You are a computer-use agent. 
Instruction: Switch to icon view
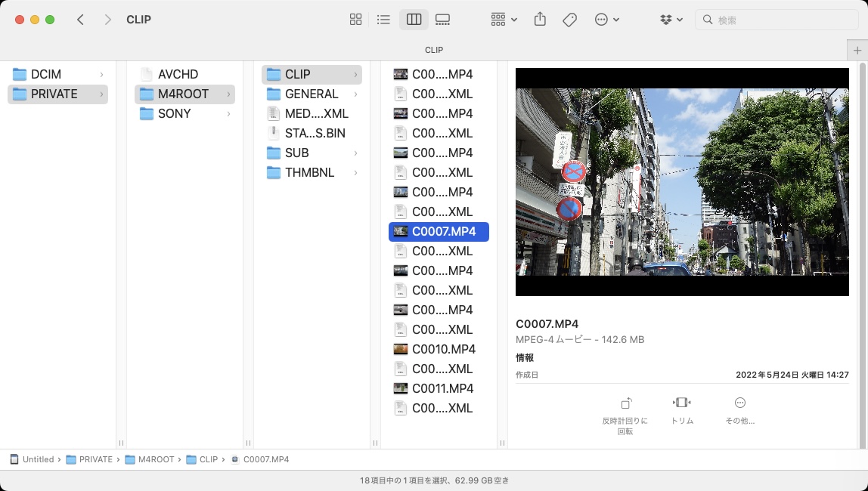coord(355,20)
